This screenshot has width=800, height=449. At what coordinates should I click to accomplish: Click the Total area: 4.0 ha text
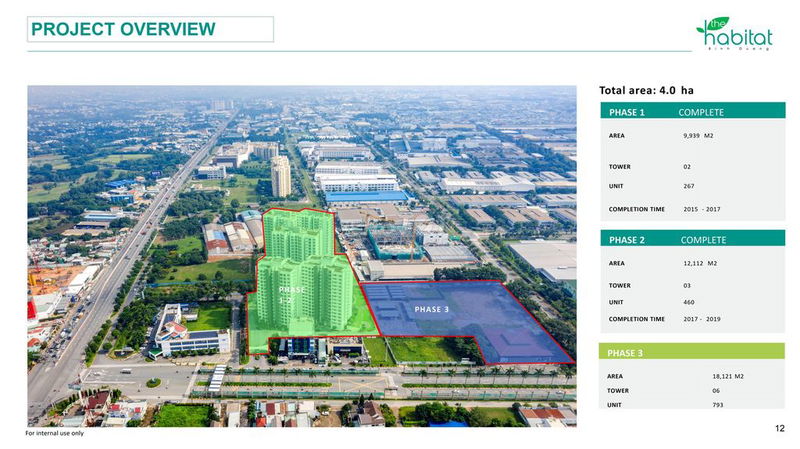646,90
